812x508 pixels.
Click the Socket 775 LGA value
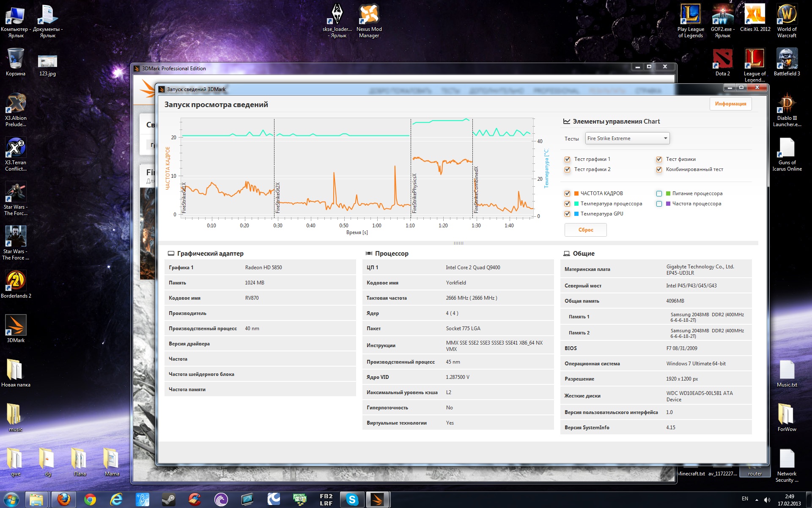pyautogui.click(x=463, y=329)
